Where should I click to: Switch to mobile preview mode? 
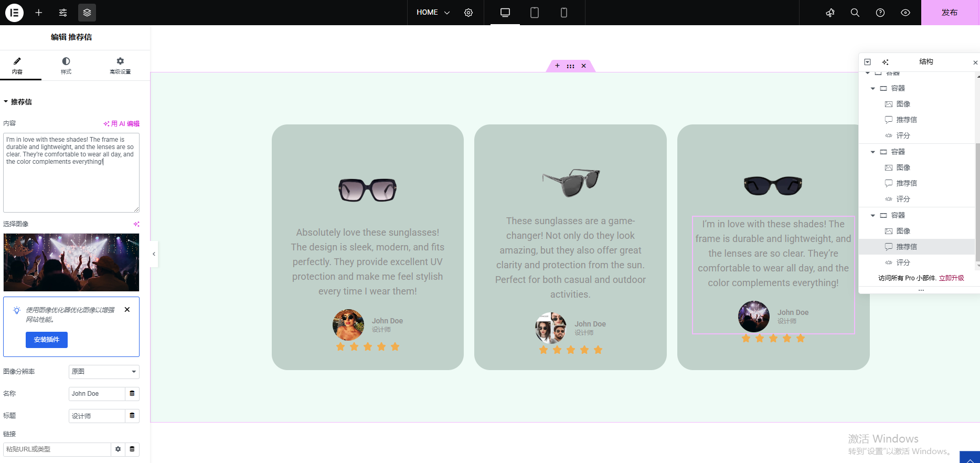tap(563, 13)
